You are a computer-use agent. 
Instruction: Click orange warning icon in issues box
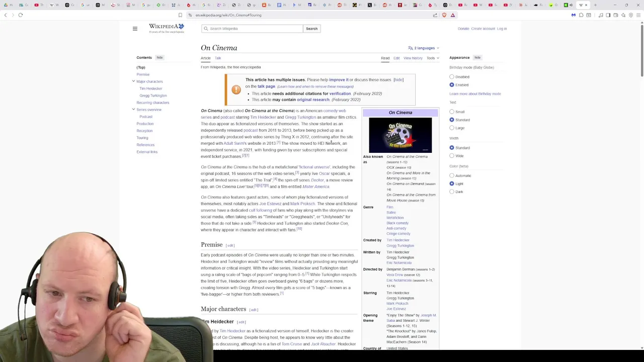click(236, 89)
